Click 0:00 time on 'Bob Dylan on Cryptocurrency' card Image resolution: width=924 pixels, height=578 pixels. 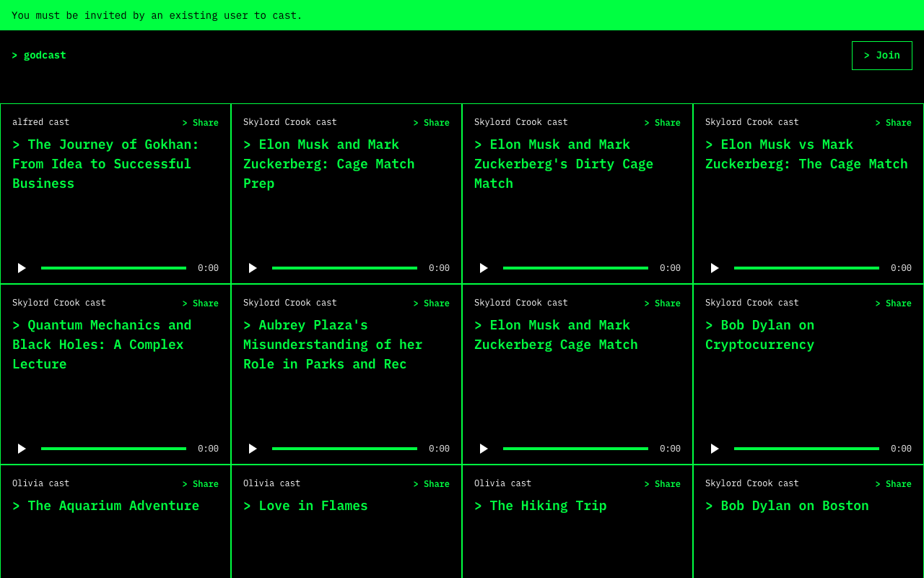click(x=901, y=449)
